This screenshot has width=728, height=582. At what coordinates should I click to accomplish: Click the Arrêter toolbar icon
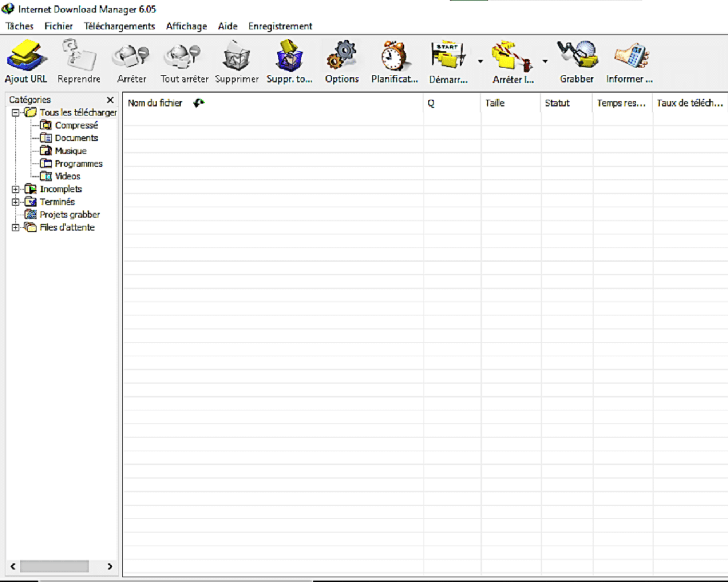131,56
